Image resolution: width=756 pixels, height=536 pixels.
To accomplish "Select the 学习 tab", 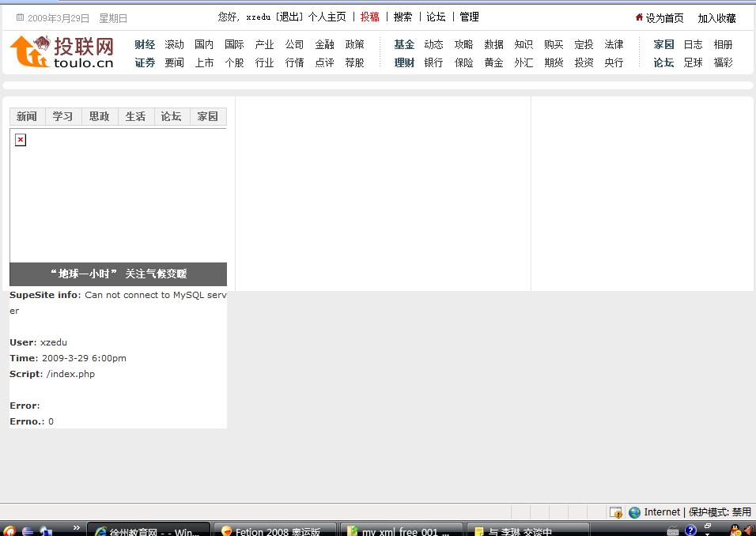I will point(63,117).
